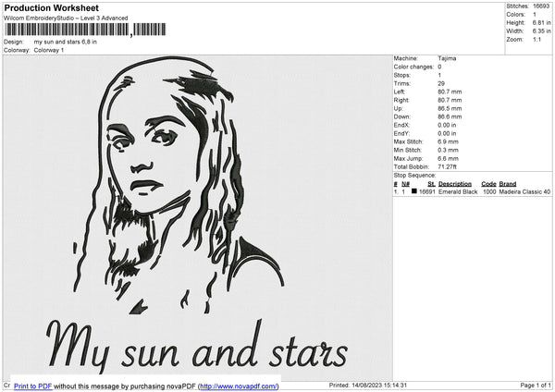555x392 pixels.
Task: Click the thread code 1000
Action: [x=489, y=191]
